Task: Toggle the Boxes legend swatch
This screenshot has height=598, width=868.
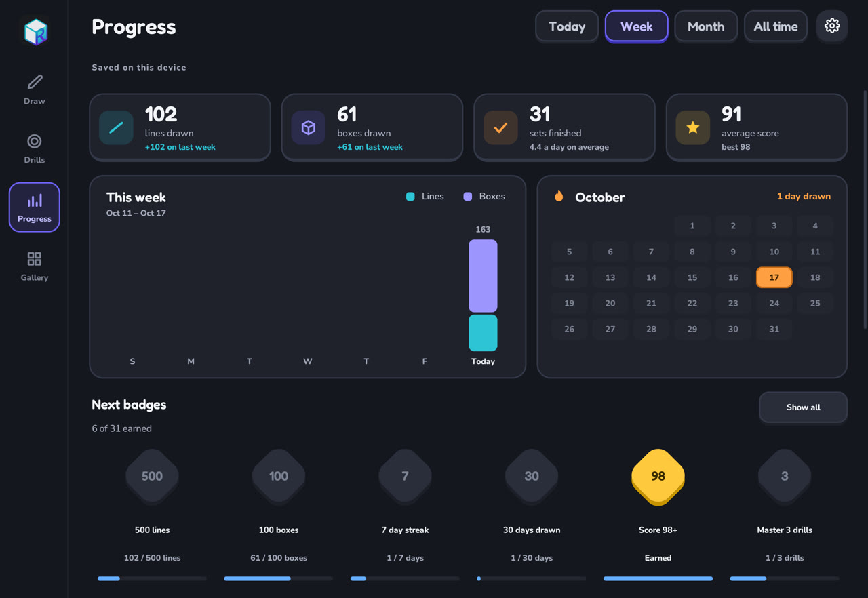Action: point(468,197)
